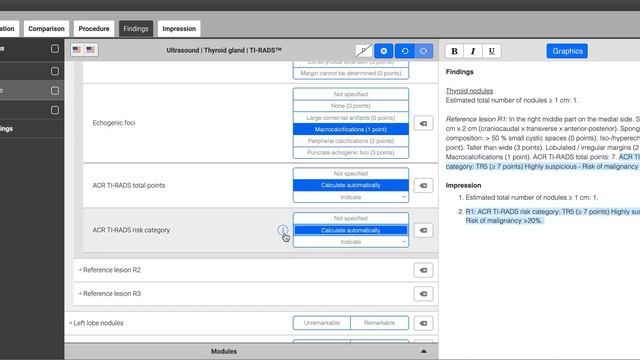
Task: Open the Indicate dropdown for risk category
Action: (x=351, y=242)
